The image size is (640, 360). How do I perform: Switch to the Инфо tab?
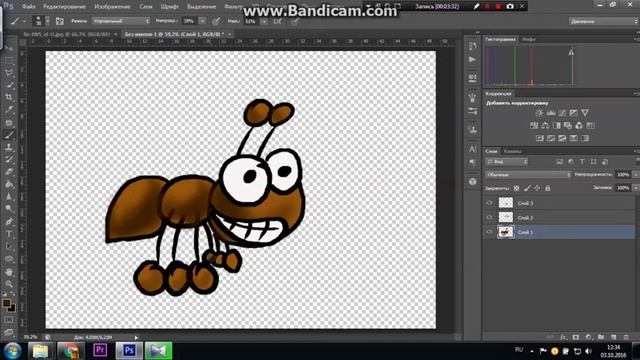[529, 40]
